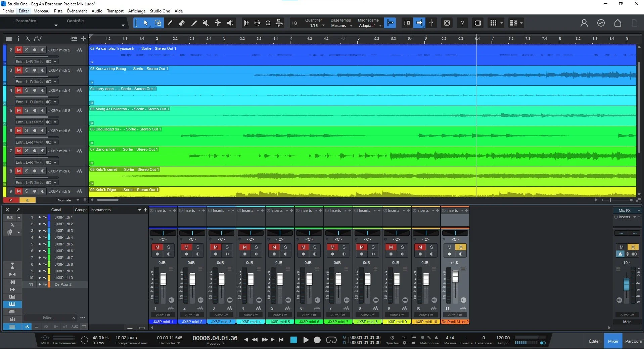
Task: Mute track JX8P midi 4
Action: coord(19,90)
